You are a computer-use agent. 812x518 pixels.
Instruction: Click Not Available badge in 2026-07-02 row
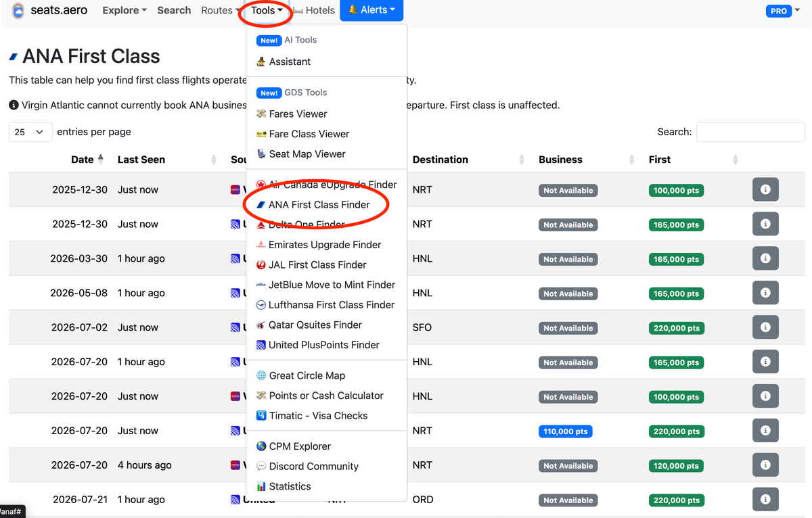coord(568,328)
